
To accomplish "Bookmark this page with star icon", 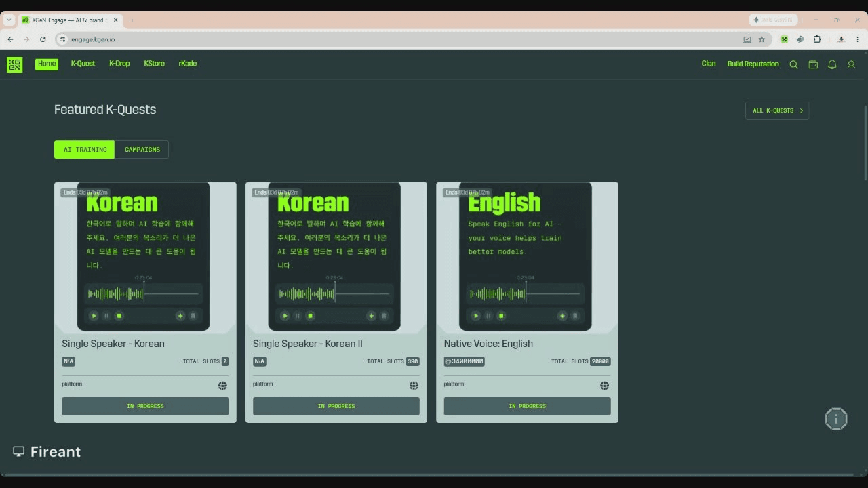I will point(762,39).
